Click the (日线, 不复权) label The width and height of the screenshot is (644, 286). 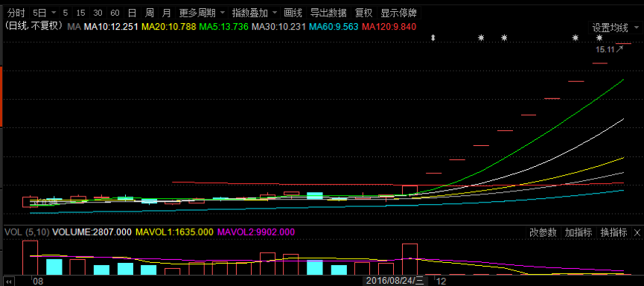[x=34, y=26]
